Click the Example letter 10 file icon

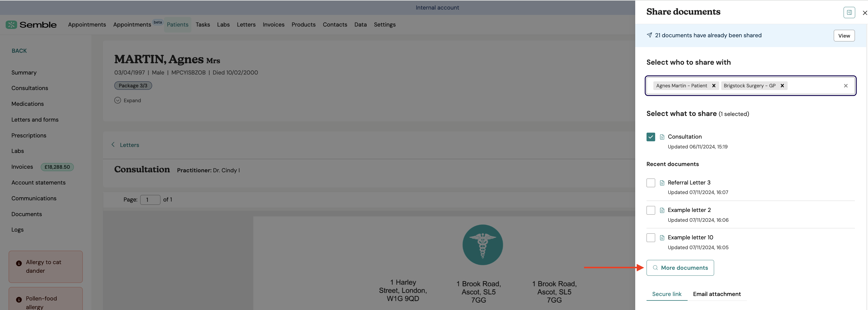coord(662,238)
